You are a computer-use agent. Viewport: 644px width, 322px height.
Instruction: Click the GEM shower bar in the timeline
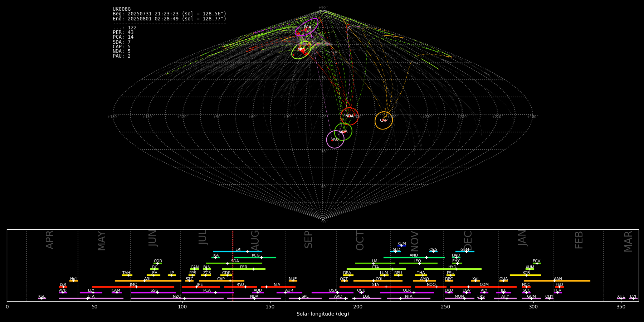pyautogui.click(x=465, y=252)
